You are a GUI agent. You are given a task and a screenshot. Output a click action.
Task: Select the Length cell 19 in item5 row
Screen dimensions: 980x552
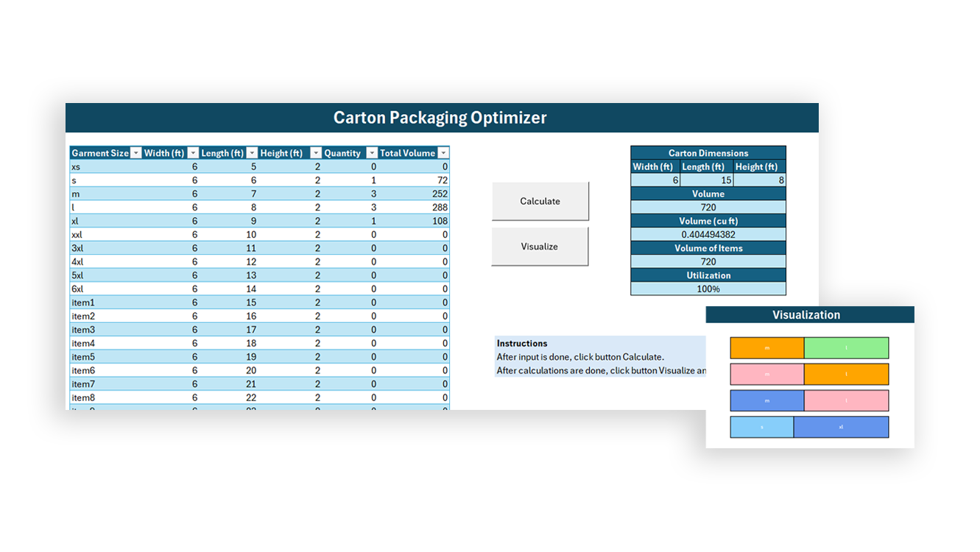pos(230,357)
